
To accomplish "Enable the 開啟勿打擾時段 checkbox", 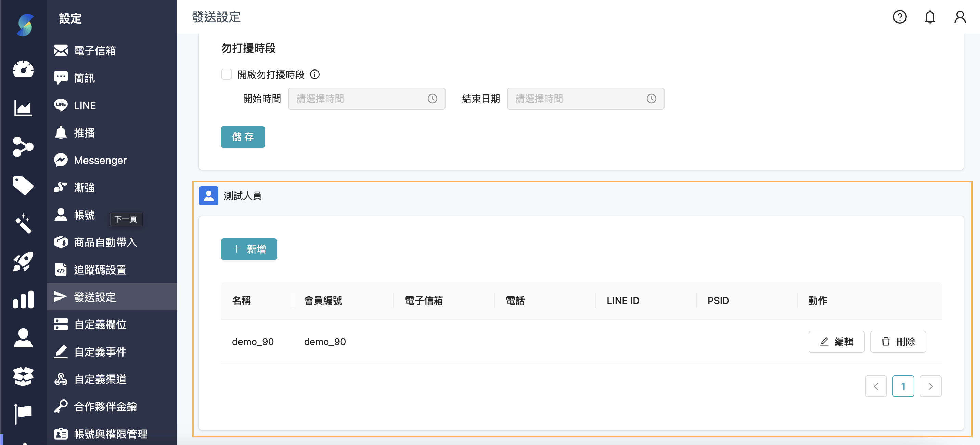I will (x=227, y=74).
